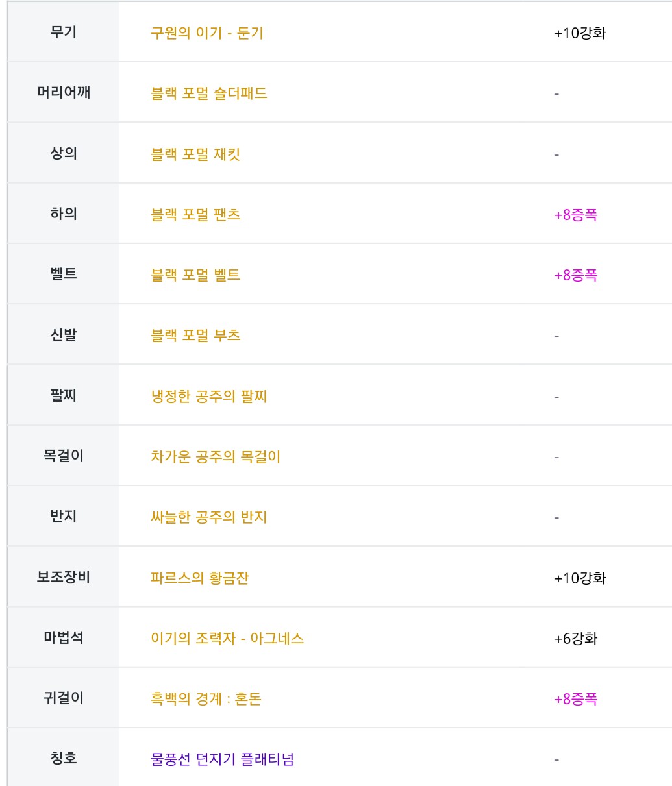Image resolution: width=672 pixels, height=786 pixels.
Task: Click the +10강화 value in weapon row
Action: pyautogui.click(x=580, y=33)
